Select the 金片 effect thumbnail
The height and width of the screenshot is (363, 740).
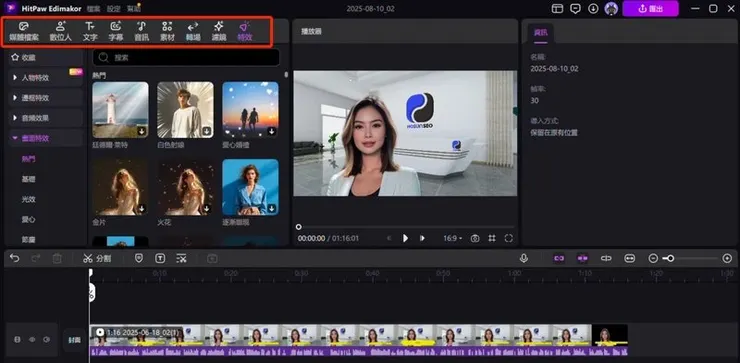[x=120, y=187]
